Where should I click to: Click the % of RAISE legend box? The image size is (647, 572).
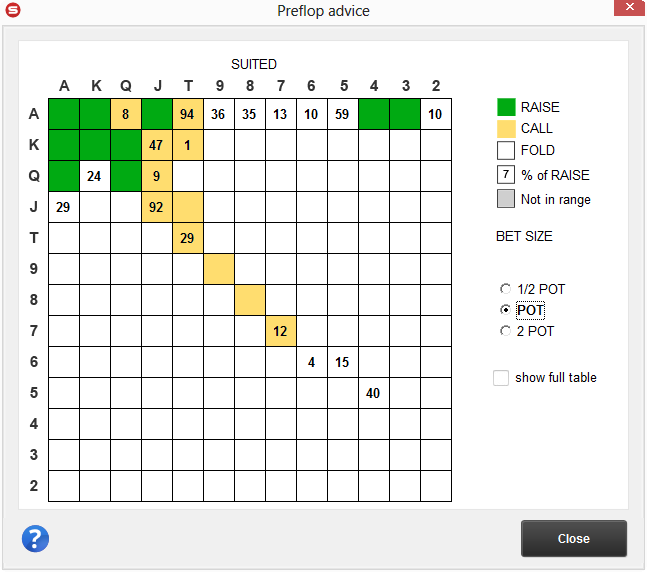[x=506, y=175]
